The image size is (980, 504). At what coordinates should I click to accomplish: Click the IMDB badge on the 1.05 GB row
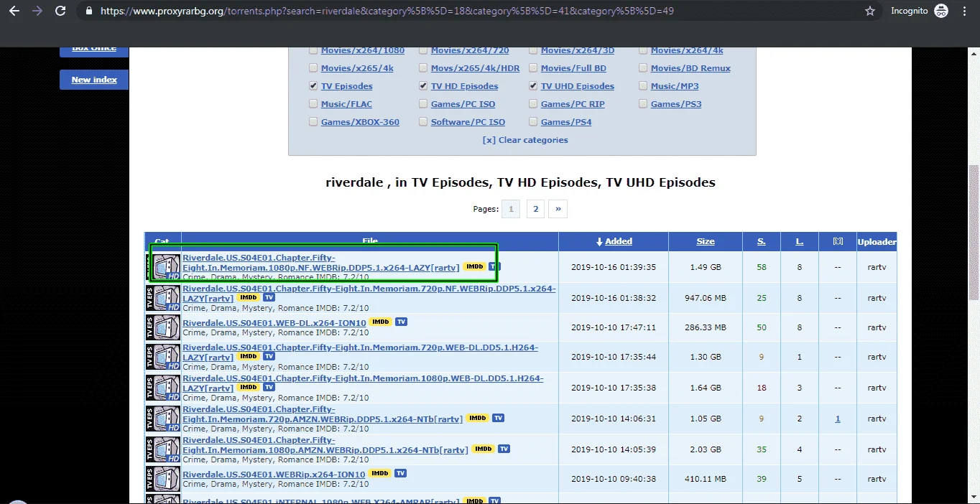[476, 419]
